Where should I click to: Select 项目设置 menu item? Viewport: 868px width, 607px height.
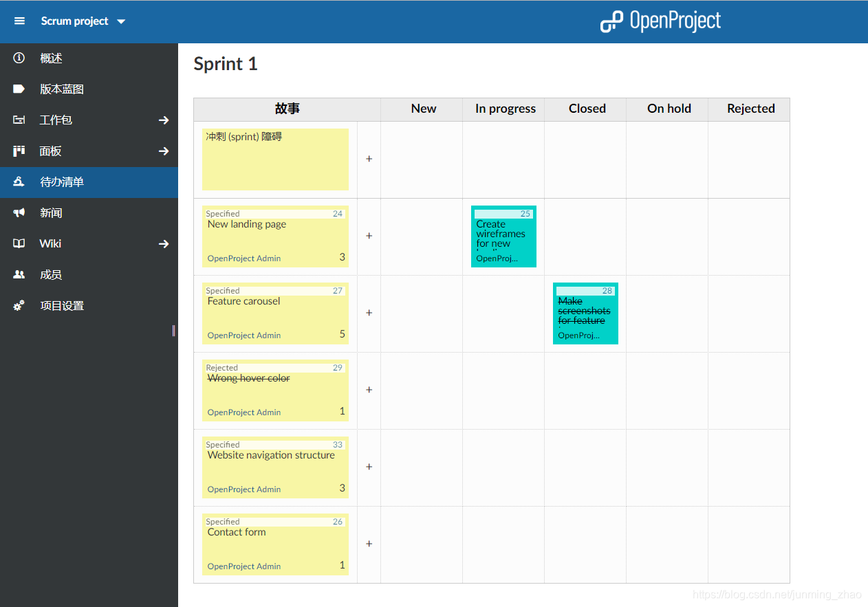[89, 306]
